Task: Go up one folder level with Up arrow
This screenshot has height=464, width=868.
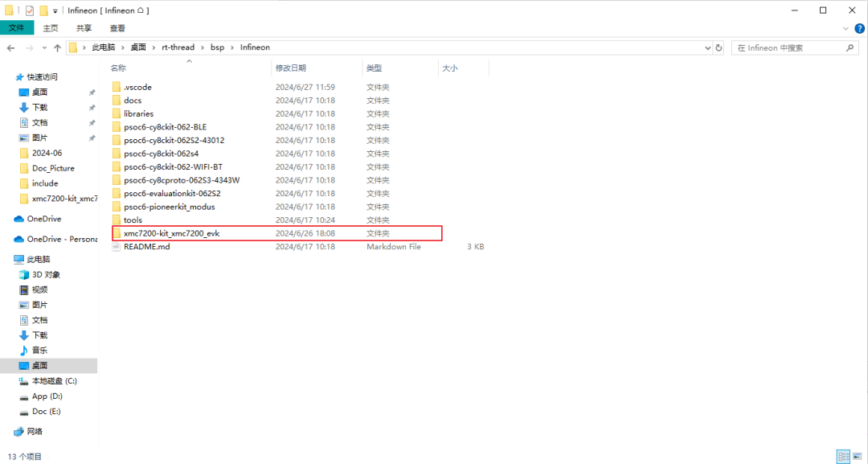Action: 57,48
